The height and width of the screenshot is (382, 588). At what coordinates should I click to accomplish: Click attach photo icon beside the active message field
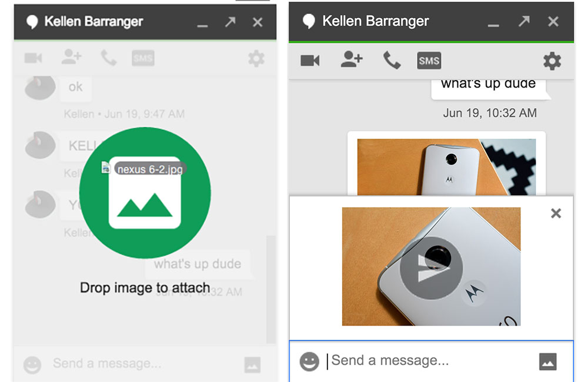pyautogui.click(x=547, y=361)
